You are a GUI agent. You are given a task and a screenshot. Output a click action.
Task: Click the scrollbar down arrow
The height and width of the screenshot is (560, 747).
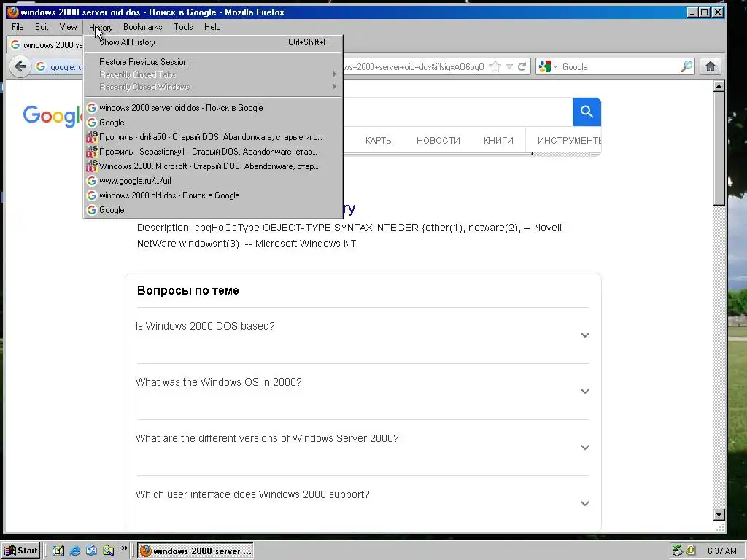(719, 515)
